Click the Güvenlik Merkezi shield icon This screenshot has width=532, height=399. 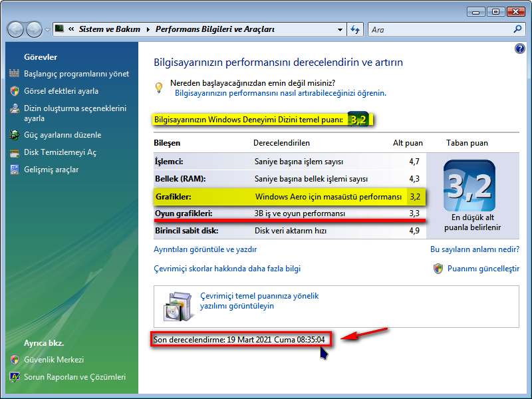click(x=15, y=360)
